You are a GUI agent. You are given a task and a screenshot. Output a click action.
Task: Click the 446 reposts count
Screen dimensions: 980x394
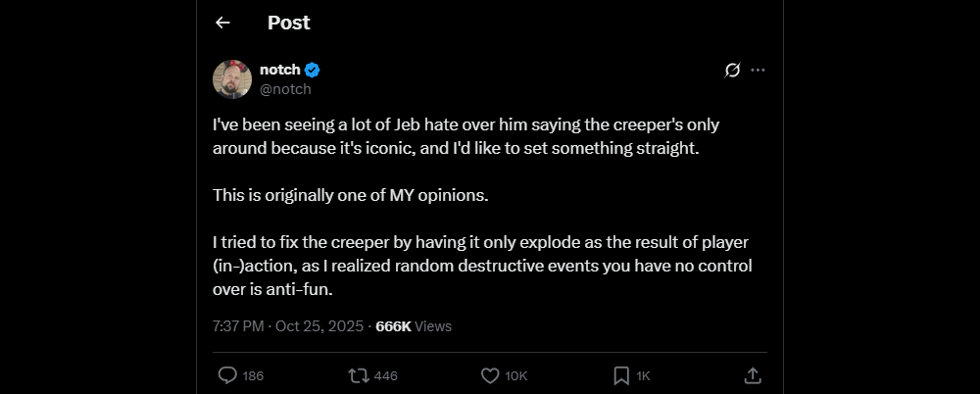click(386, 376)
